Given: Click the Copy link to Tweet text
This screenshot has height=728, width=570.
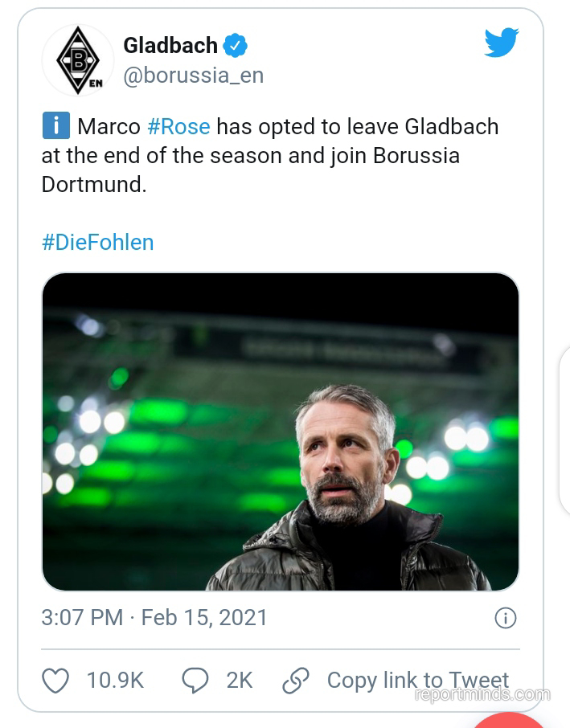Looking at the screenshot, I should coord(417,681).
